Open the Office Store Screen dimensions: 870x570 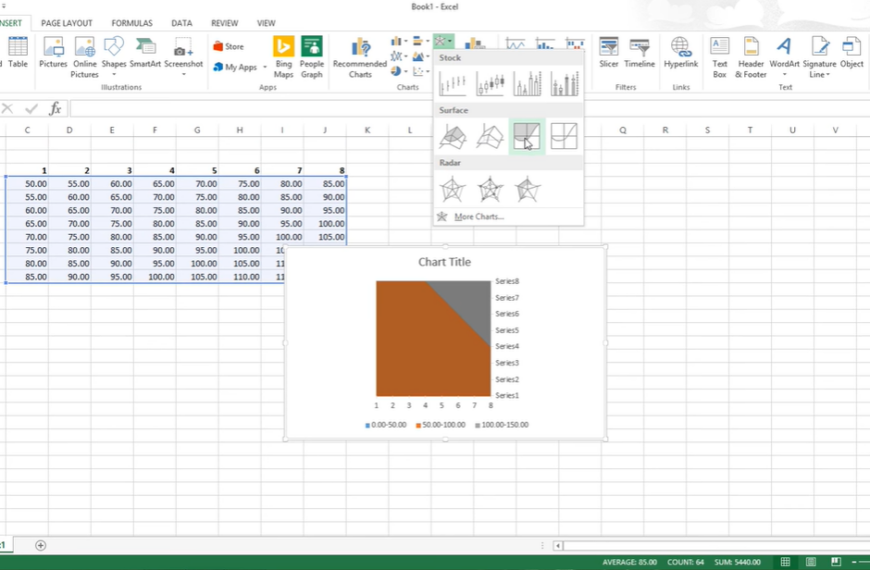[x=229, y=47]
